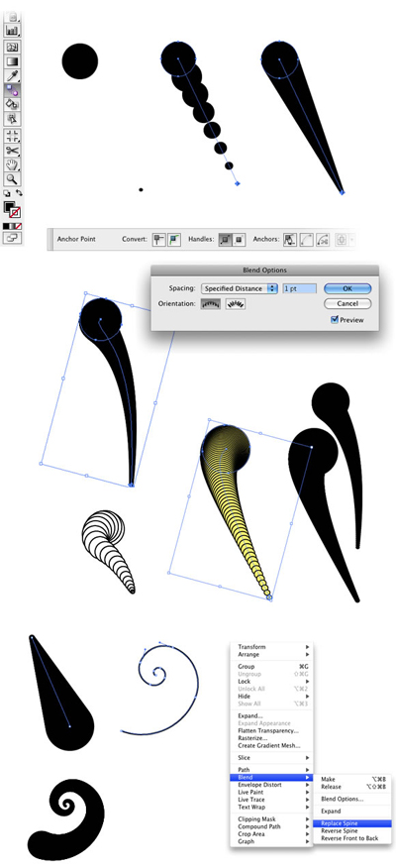This screenshot has height=868, width=396.
Task: Choose Reverse Spine
Action: tap(352, 831)
